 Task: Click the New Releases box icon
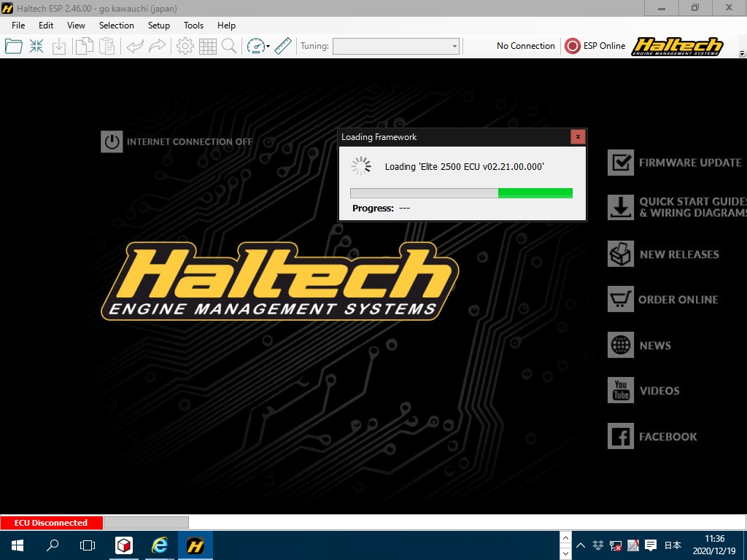(x=621, y=254)
